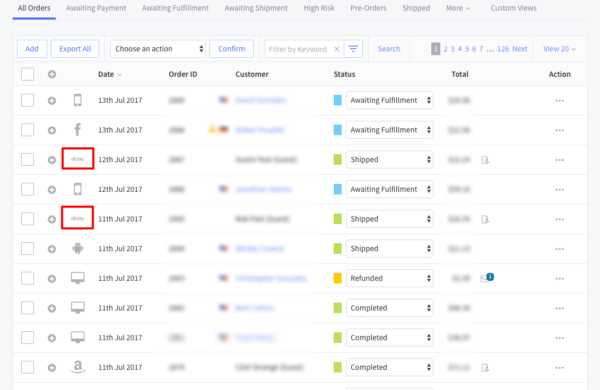Click the eBay icon on 12th Jul order
Screen dimensions: 600x390
tap(78, 159)
